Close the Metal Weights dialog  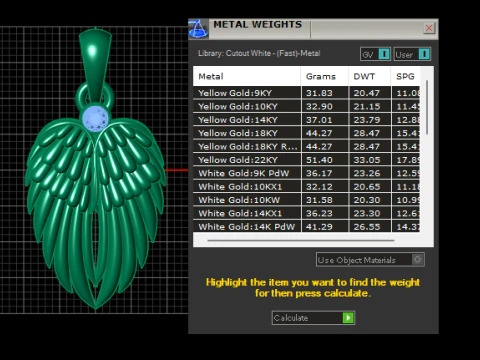pyautogui.click(x=429, y=28)
